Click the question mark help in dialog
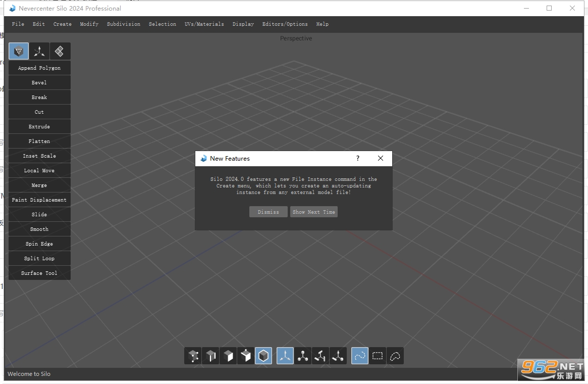The image size is (588, 384). click(358, 159)
